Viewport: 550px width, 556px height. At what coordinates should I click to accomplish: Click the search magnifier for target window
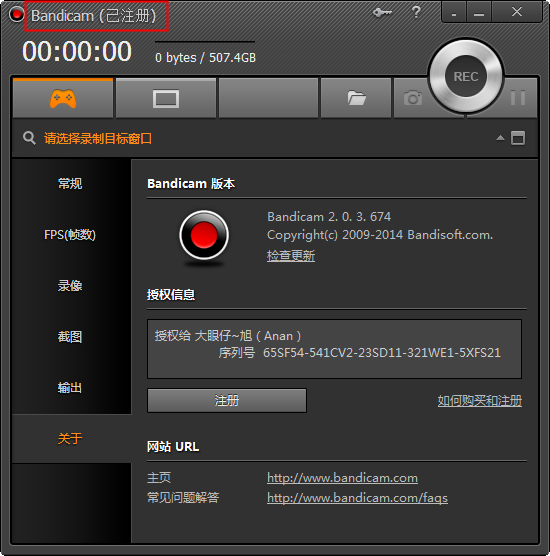tap(29, 138)
